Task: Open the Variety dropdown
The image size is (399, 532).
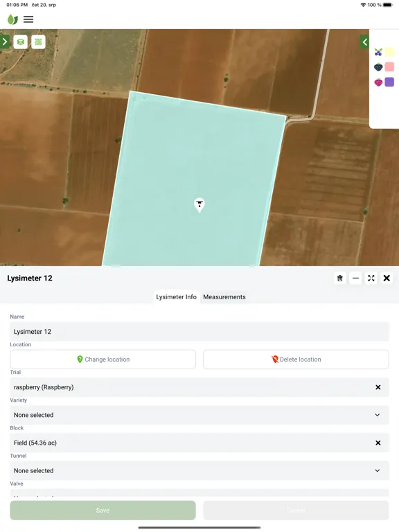Action: (199, 415)
